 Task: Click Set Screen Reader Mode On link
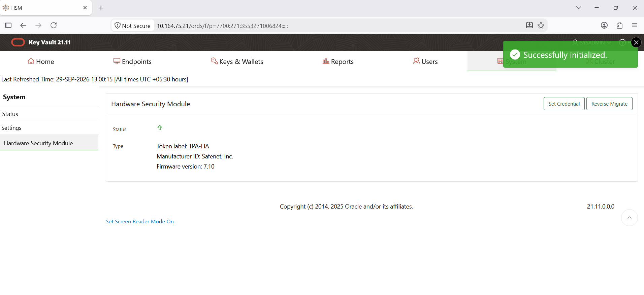[x=140, y=222]
